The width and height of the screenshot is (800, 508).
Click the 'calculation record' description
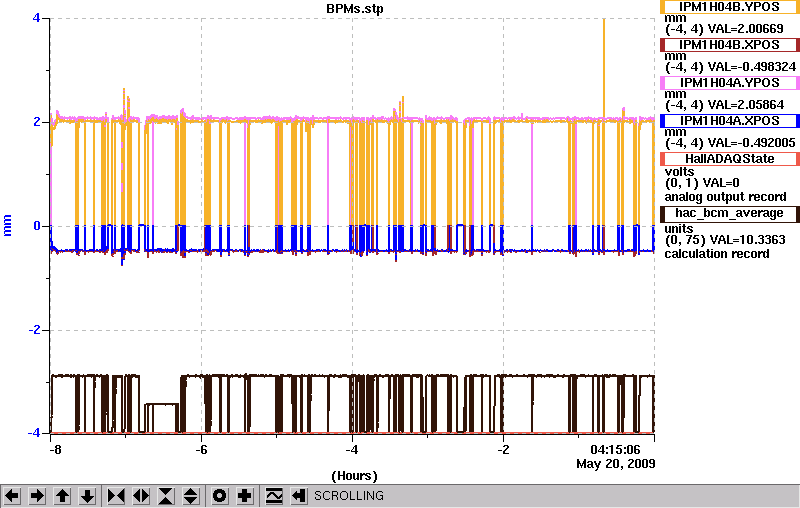click(717, 254)
